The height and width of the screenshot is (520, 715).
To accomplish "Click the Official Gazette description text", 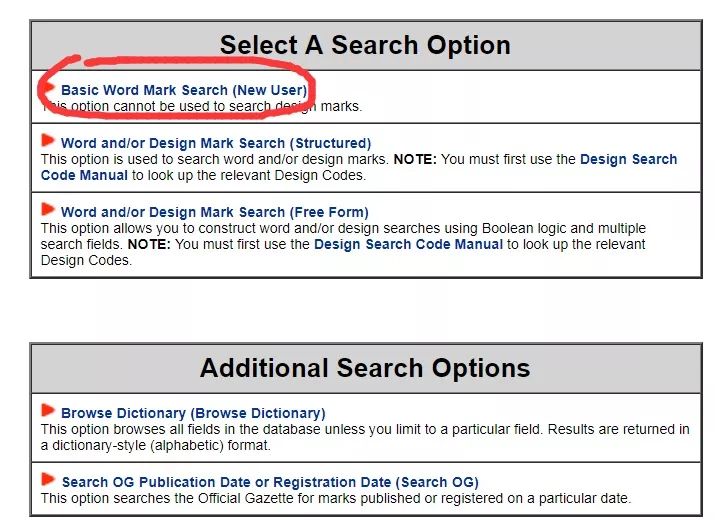I will (336, 498).
